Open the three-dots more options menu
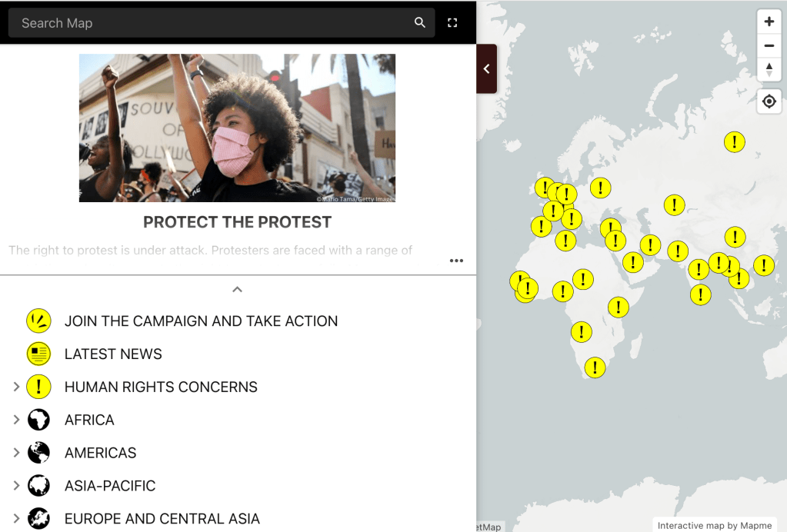 (456, 261)
